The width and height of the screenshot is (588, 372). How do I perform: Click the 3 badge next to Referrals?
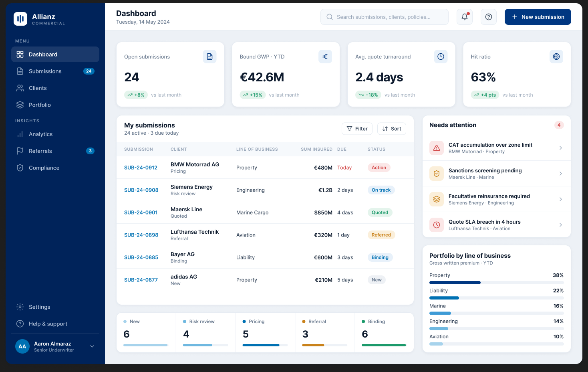[x=91, y=151]
